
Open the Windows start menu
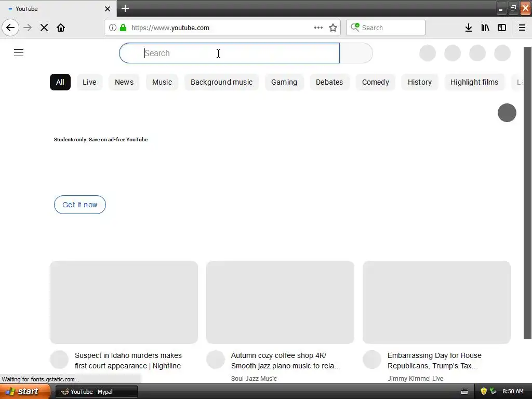(x=25, y=392)
